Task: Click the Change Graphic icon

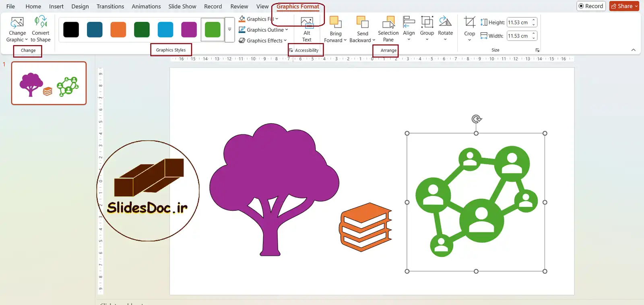Action: tap(17, 23)
